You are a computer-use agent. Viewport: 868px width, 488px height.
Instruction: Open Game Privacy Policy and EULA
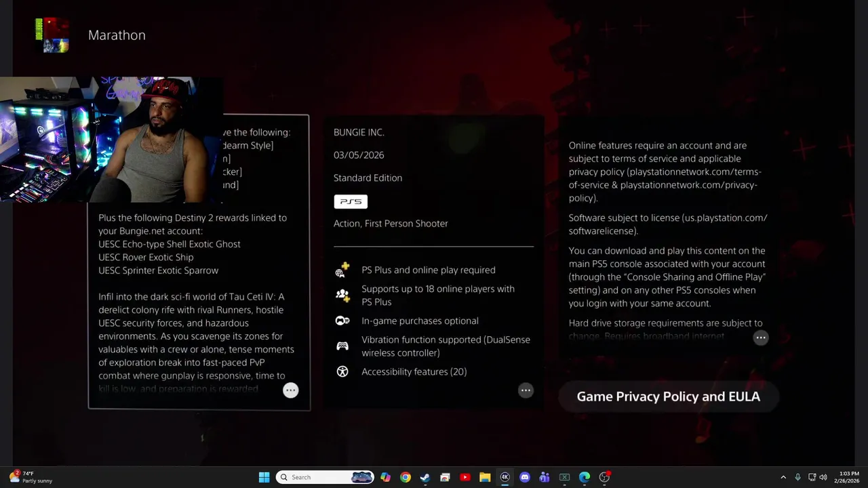click(668, 396)
